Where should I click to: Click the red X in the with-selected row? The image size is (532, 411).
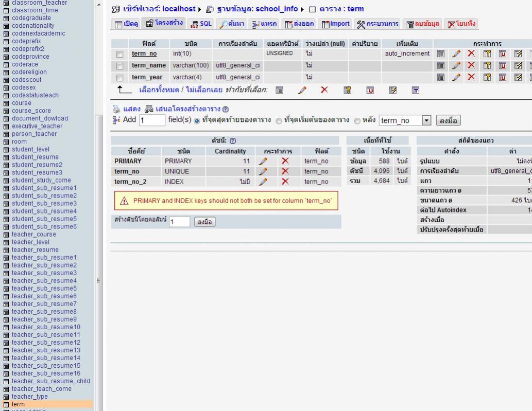click(324, 90)
